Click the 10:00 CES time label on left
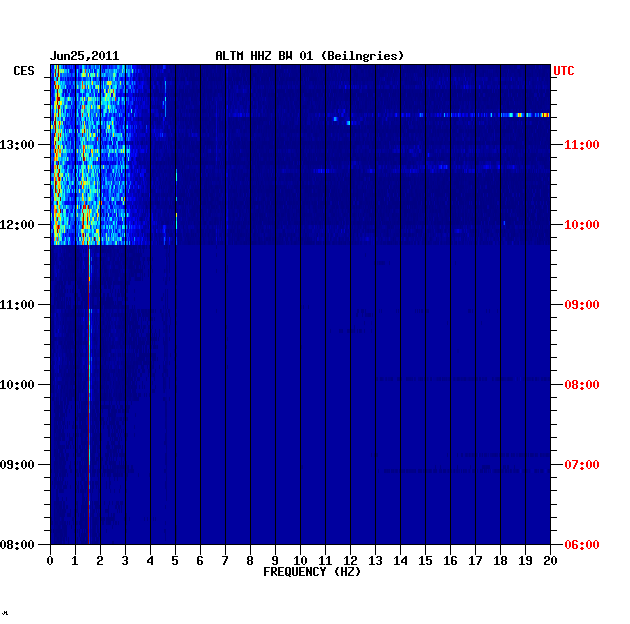Viewport: 630px width, 624px height. 17,385
